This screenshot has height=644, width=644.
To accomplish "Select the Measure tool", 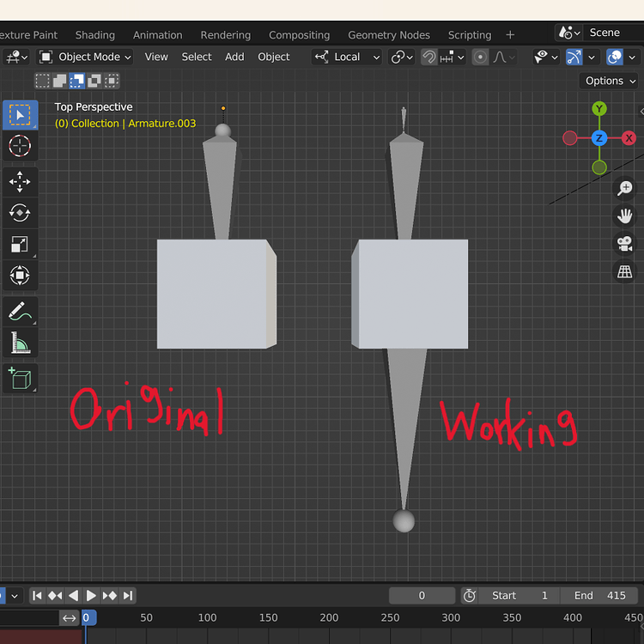I will (x=20, y=342).
